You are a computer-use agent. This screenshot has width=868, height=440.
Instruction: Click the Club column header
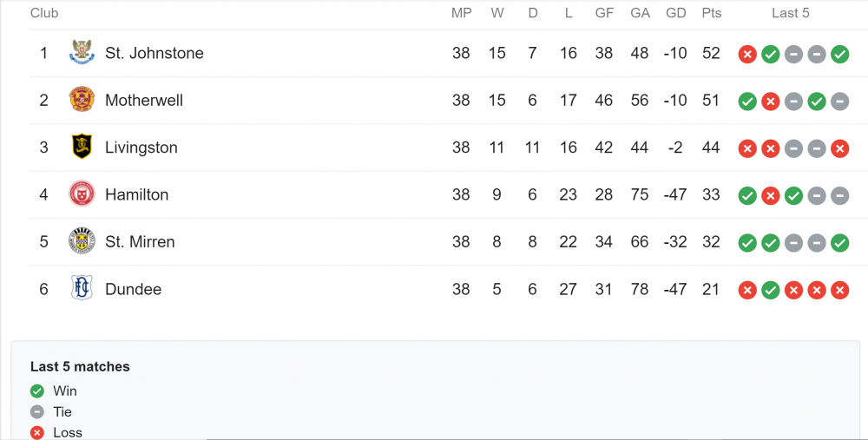coord(44,13)
